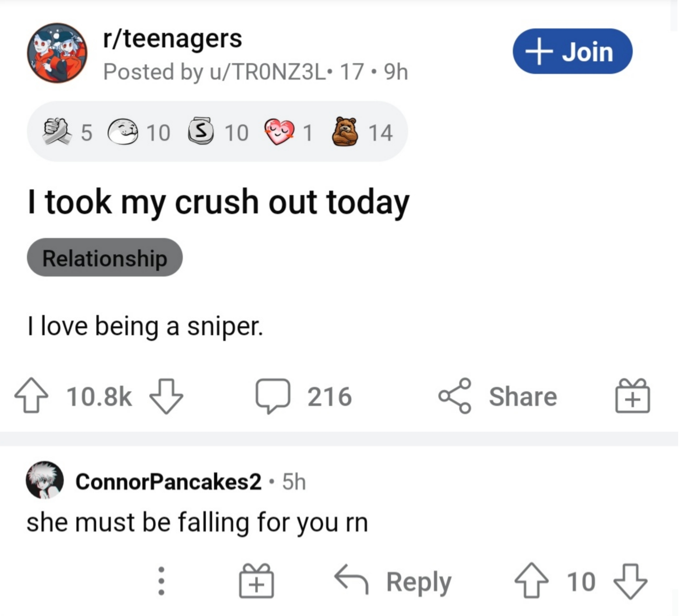Open the r/teenagers subreddit link
The height and width of the screenshot is (616, 679).
pos(172,39)
